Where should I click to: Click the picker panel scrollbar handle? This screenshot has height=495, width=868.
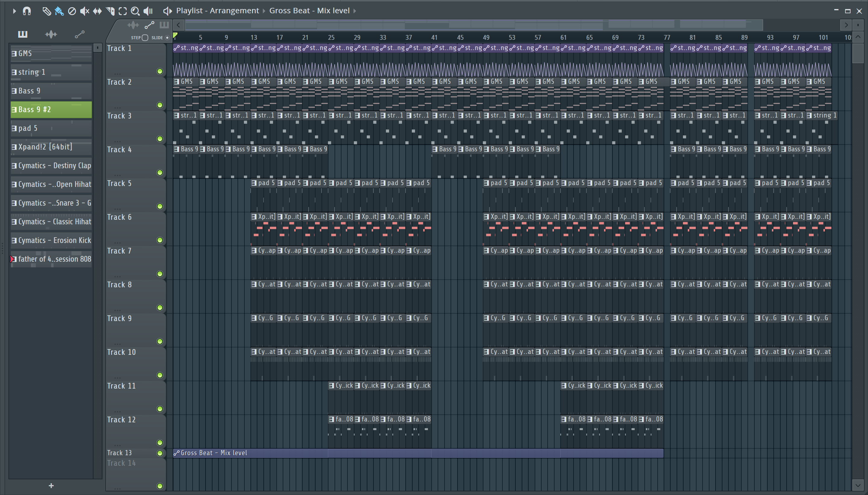98,48
